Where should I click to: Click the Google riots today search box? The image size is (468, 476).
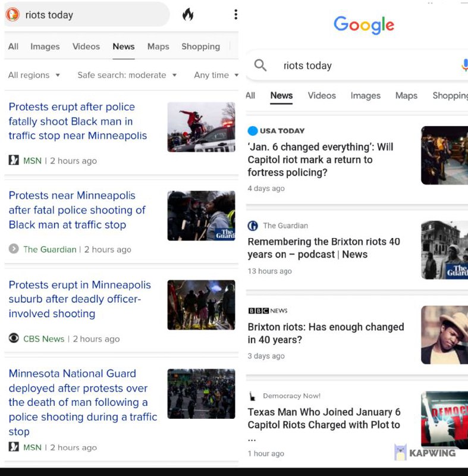[x=358, y=65]
